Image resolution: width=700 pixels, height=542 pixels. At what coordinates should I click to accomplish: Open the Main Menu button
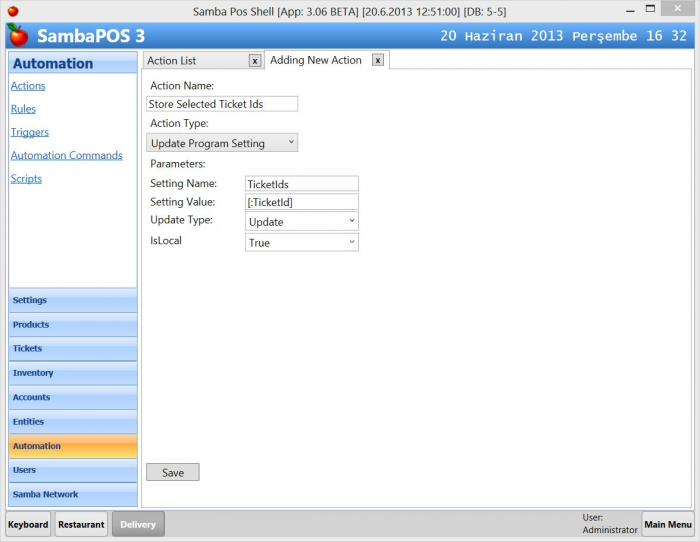[x=667, y=524]
